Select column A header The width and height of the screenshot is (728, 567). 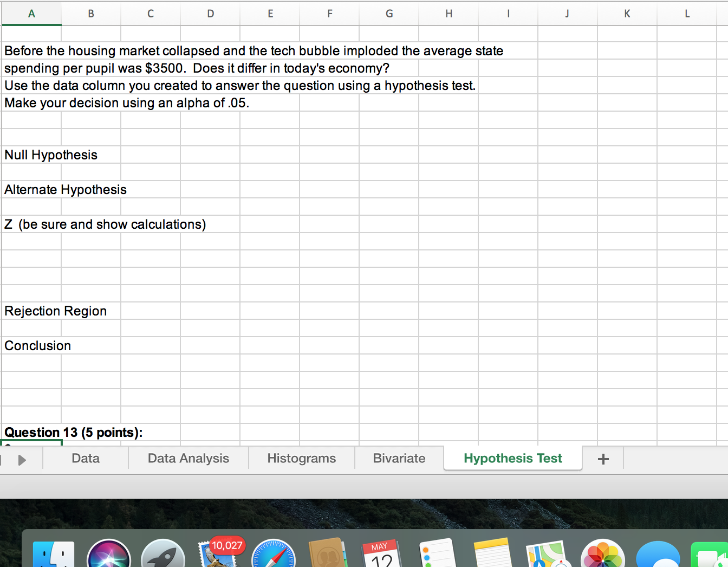pos(31,14)
